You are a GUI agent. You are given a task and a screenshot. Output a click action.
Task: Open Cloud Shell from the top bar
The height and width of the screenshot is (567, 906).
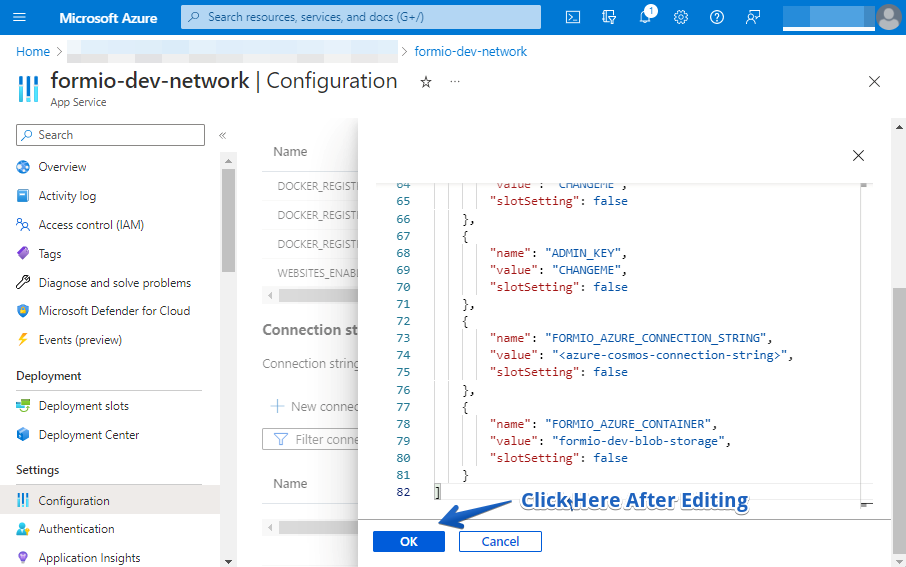pyautogui.click(x=573, y=17)
